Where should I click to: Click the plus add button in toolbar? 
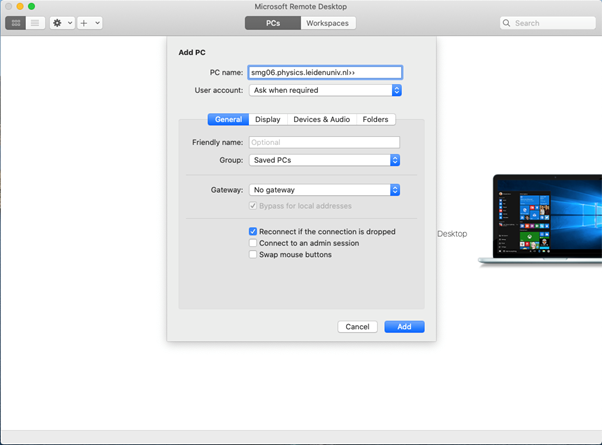[85, 22]
